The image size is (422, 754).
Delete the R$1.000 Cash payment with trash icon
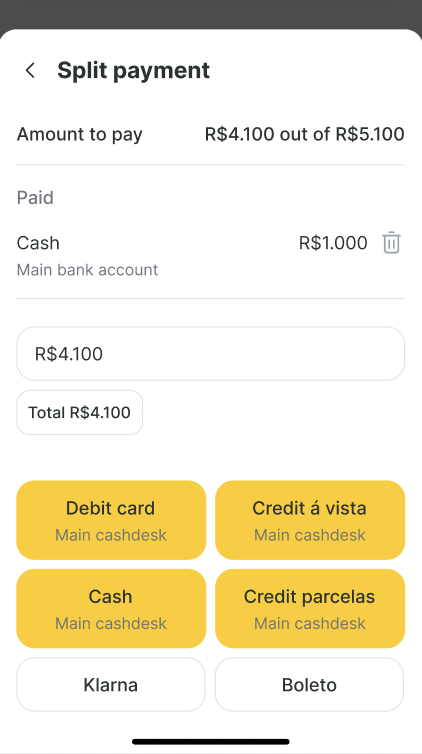(x=391, y=242)
